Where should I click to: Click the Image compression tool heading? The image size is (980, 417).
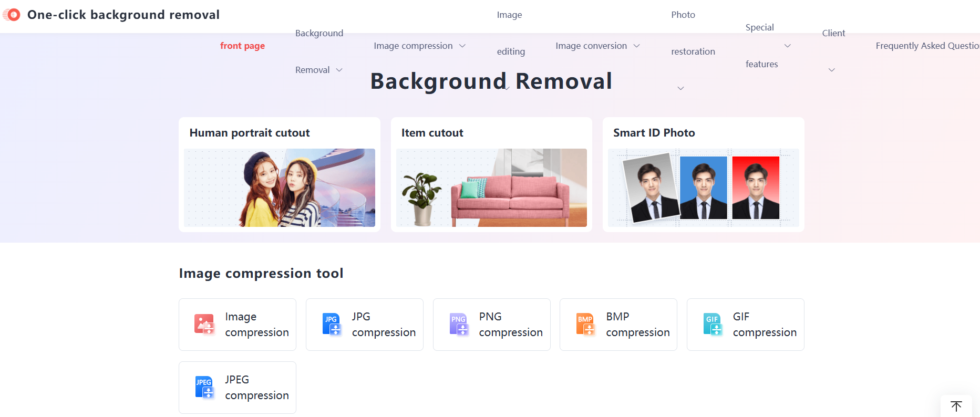(x=261, y=273)
